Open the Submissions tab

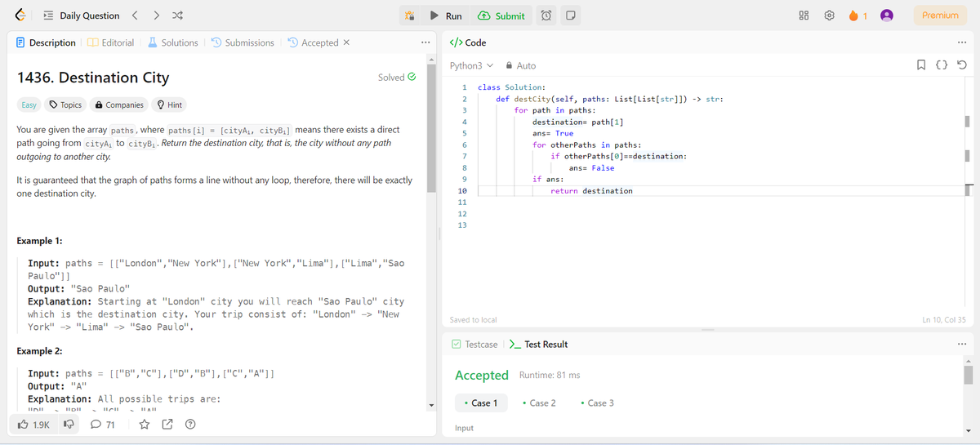[243, 42]
